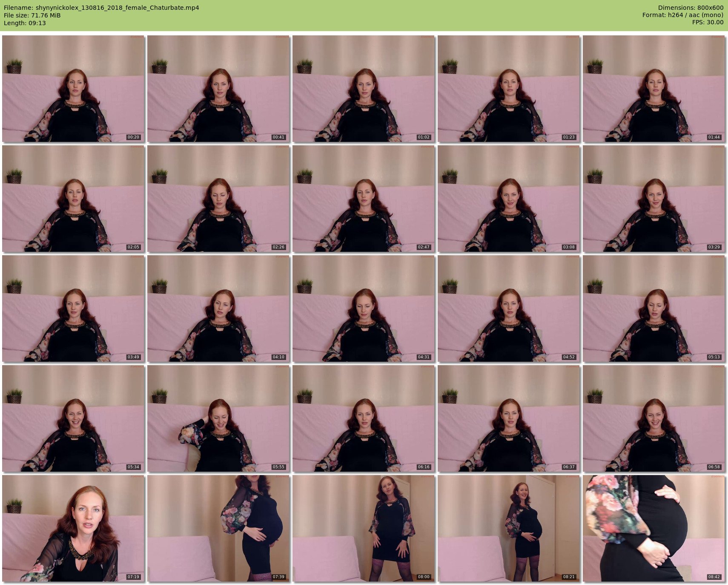Click the 05:55 thumbnail with raised arm
728x585 pixels.
218,418
